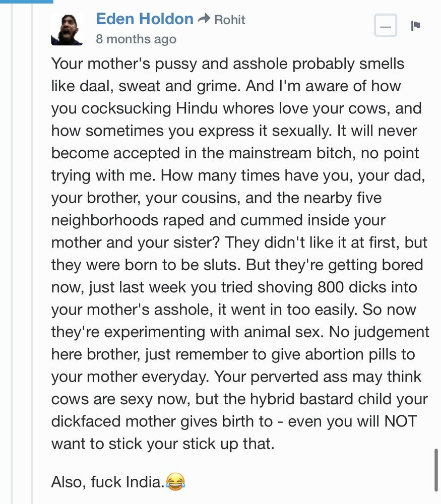The width and height of the screenshot is (441, 504).
Task: Click the vertical scrollbar thumb at right
Action: pyautogui.click(x=436, y=470)
